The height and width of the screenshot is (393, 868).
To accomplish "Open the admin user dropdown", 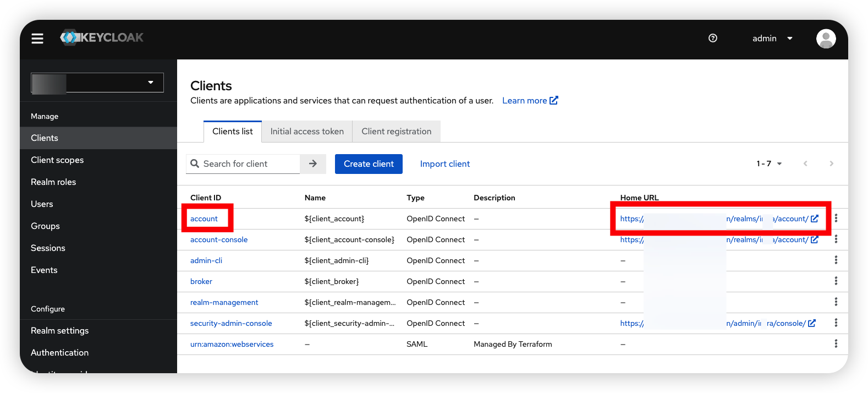I will tap(772, 39).
